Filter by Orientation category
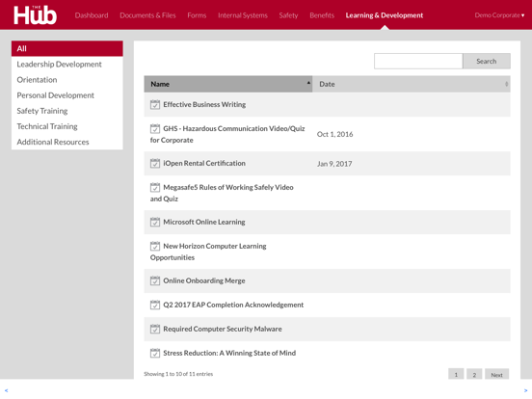The height and width of the screenshot is (399, 532). (x=67, y=80)
